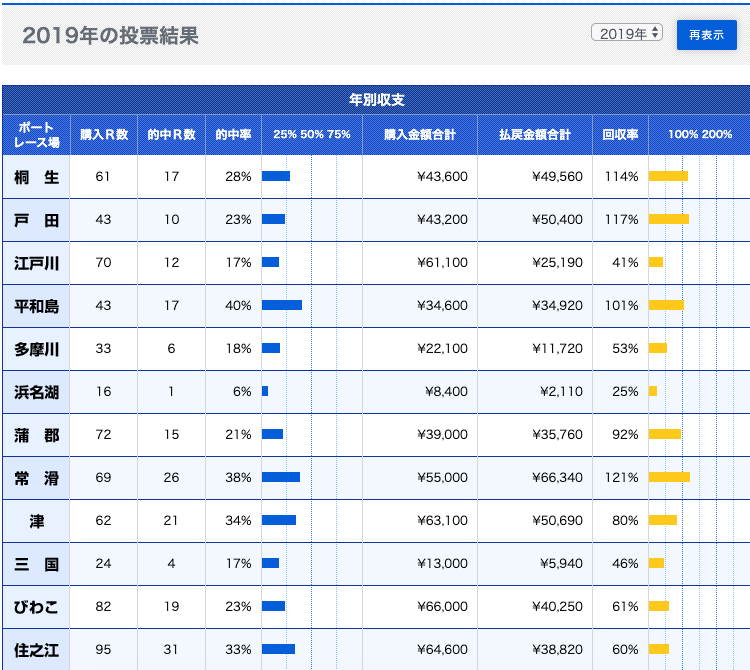Open the 2019年 year dropdown
750x670 pixels.
[x=627, y=33]
